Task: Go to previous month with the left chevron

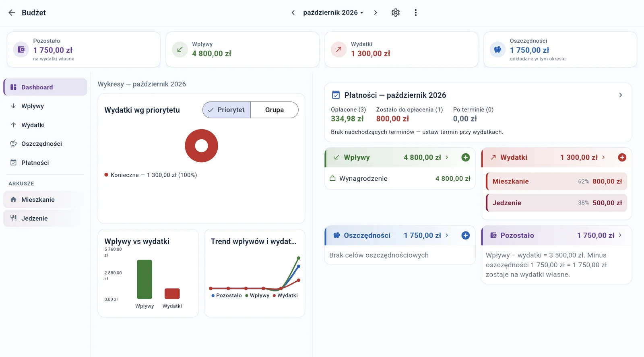Action: point(293,12)
